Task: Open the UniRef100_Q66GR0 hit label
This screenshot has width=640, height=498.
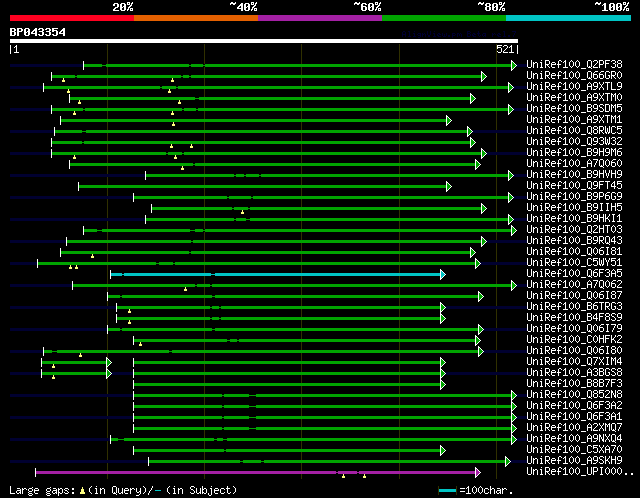Action: 574,76
